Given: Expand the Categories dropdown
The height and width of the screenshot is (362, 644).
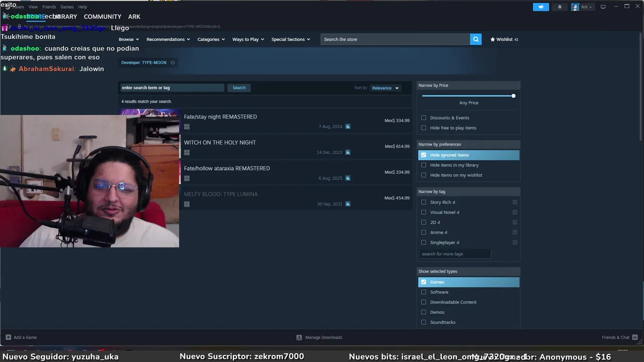Looking at the screenshot, I should pyautogui.click(x=211, y=39).
